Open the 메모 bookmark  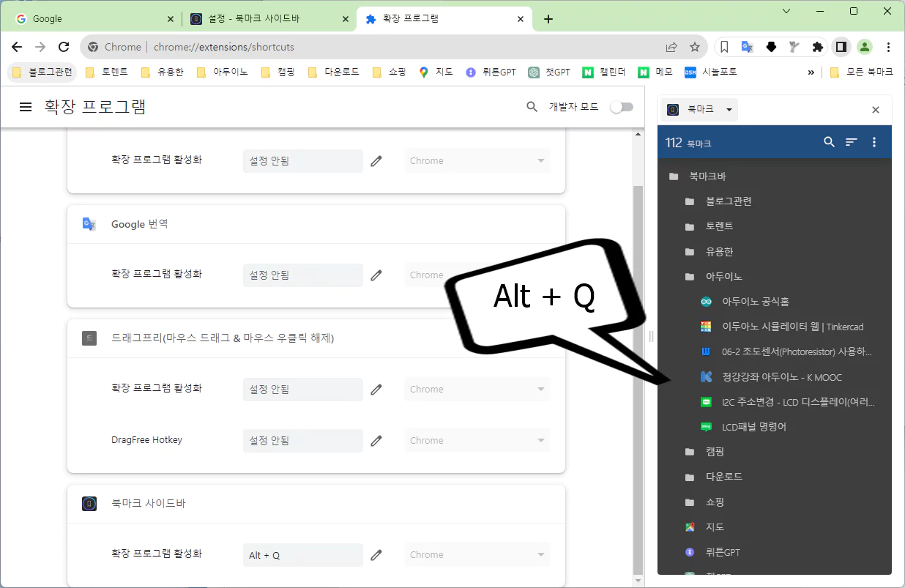[x=655, y=72]
